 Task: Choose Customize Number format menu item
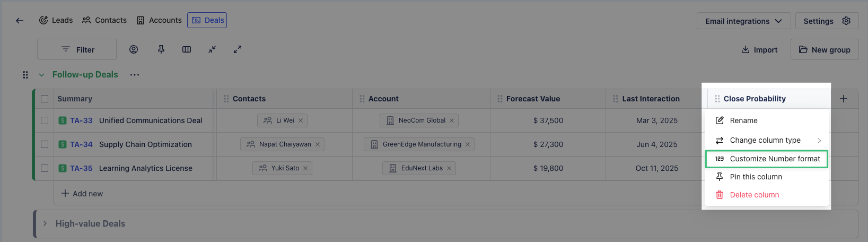[774, 159]
